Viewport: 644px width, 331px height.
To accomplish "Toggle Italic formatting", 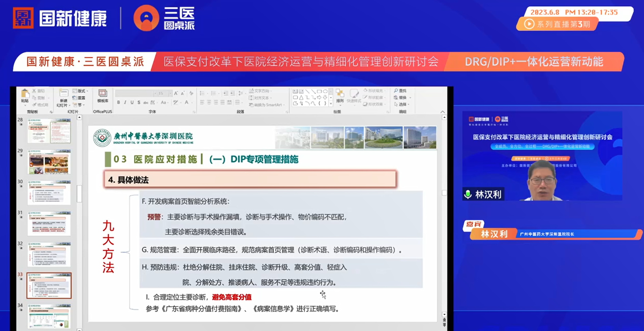I will click(125, 102).
